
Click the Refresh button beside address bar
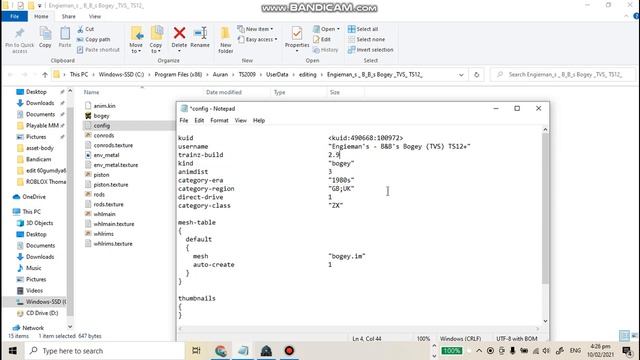[476, 75]
